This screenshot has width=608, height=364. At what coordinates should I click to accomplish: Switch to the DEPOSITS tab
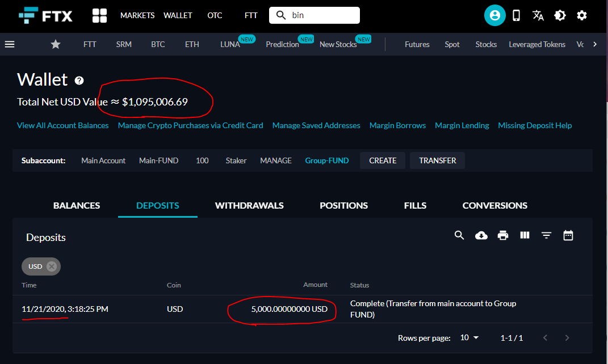coord(158,206)
